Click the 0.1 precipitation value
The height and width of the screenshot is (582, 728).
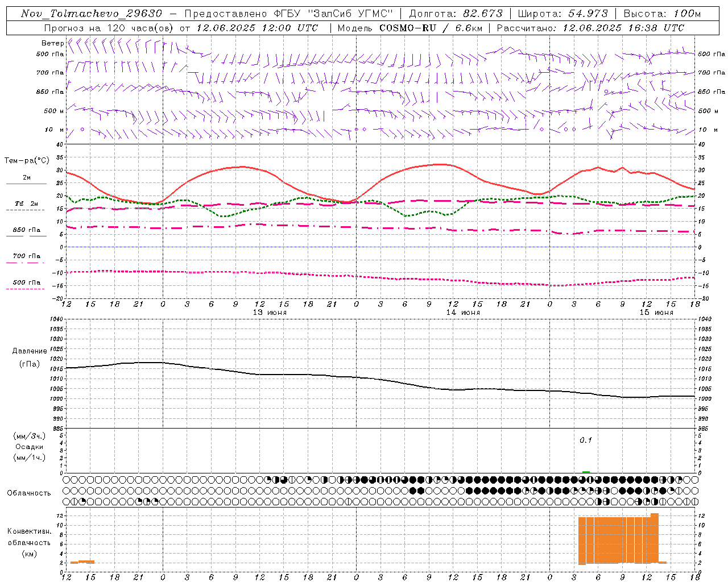[586, 440]
